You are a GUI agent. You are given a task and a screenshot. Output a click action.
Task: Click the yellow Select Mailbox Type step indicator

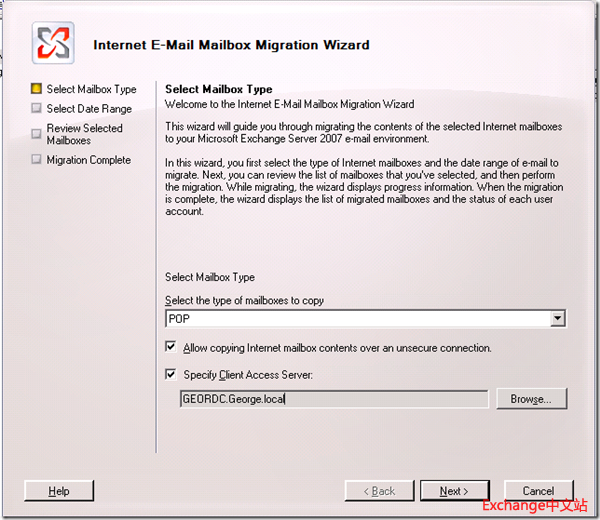(x=37, y=89)
